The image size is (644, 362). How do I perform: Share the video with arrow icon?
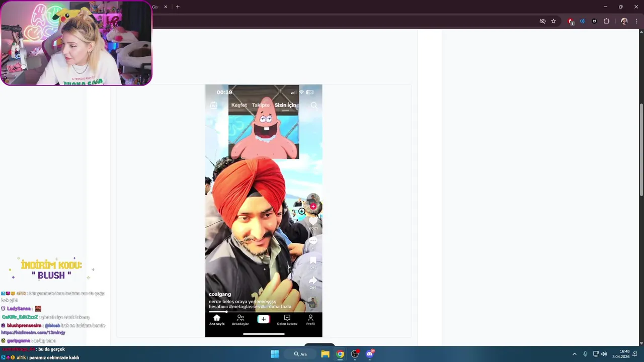(313, 280)
